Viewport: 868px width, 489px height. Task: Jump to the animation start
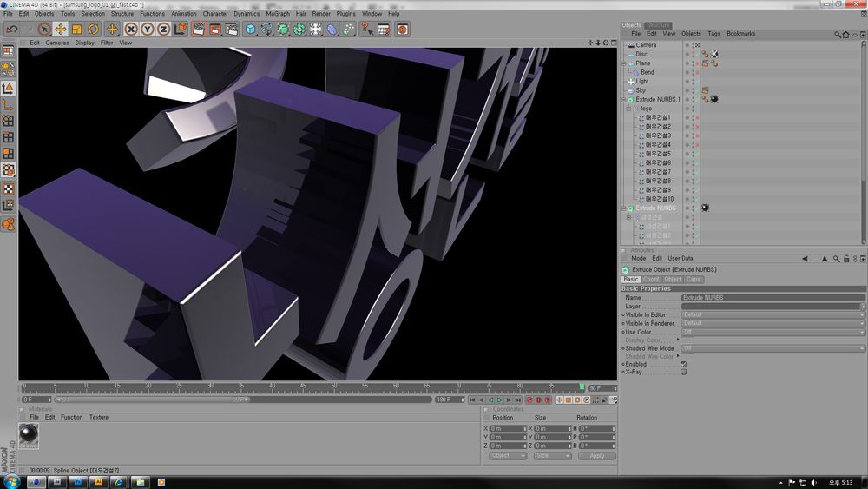coord(471,400)
